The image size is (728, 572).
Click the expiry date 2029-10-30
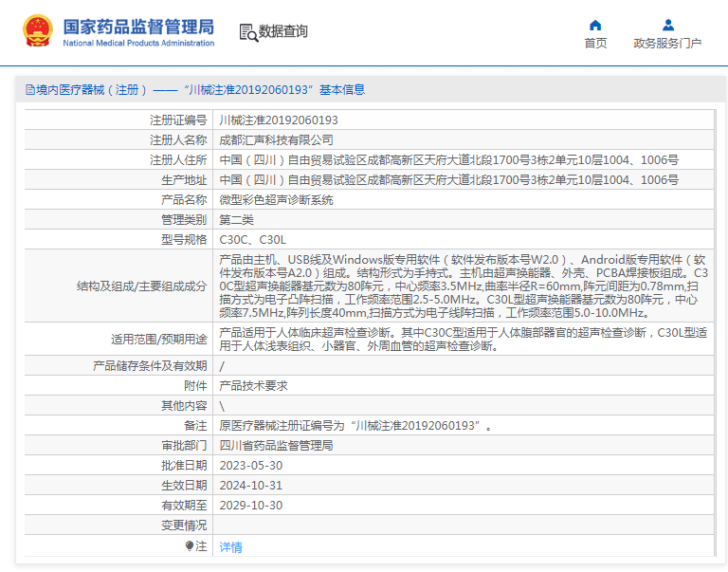250,506
